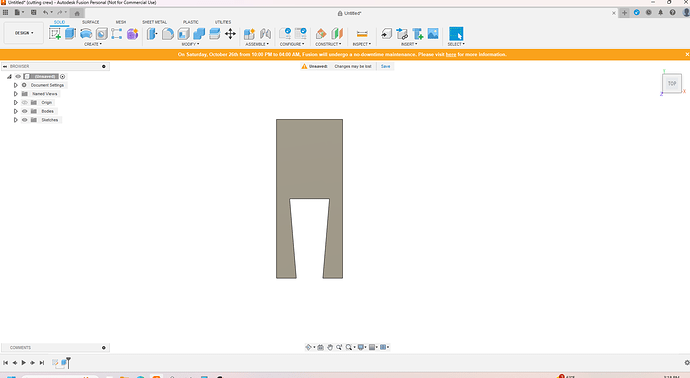Show the hidden Origin folder
690x378 pixels.
[25, 103]
